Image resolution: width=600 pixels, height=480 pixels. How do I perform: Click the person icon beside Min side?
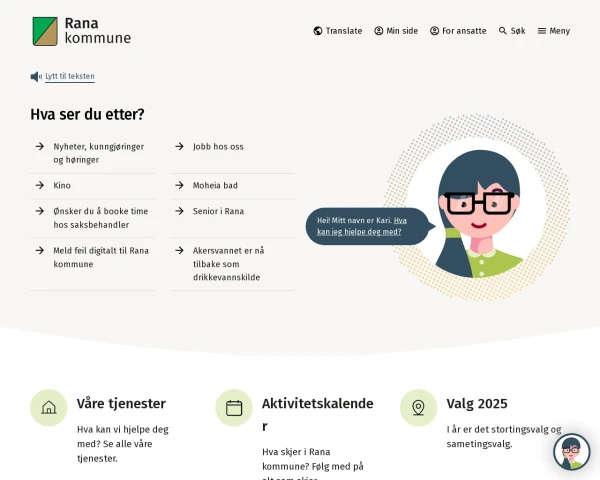pos(378,31)
